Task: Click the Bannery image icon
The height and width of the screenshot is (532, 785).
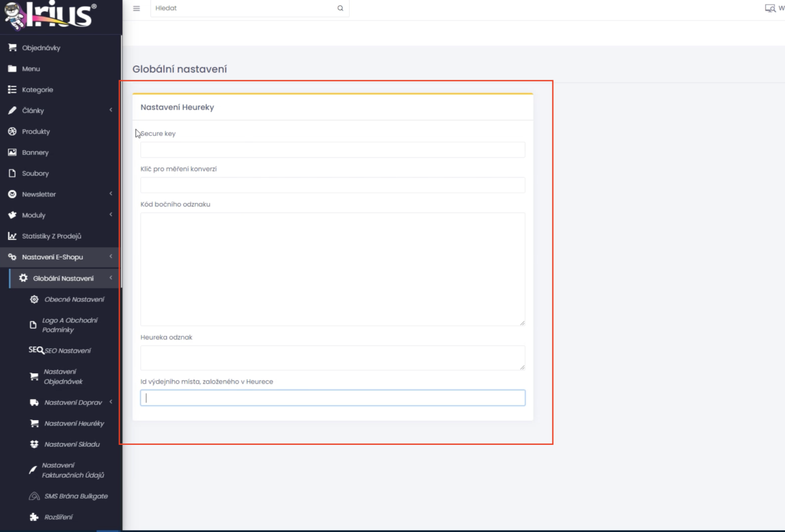Action: 12,152
